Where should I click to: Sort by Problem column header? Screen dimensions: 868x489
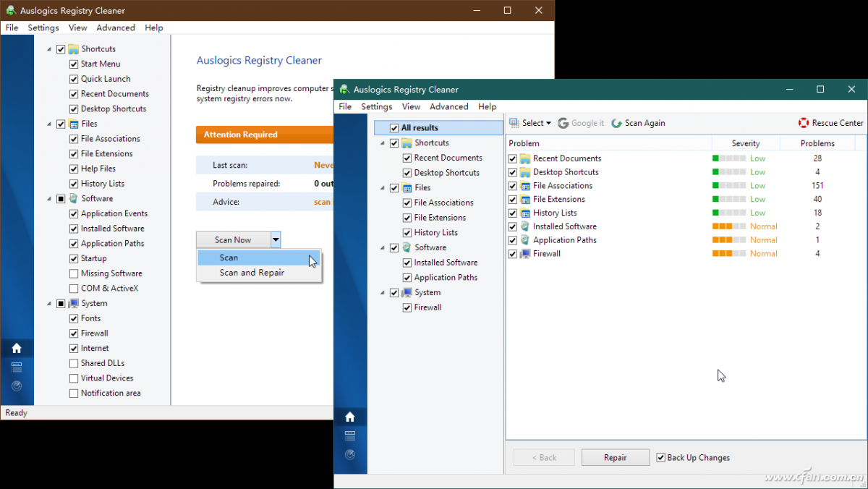coord(608,143)
